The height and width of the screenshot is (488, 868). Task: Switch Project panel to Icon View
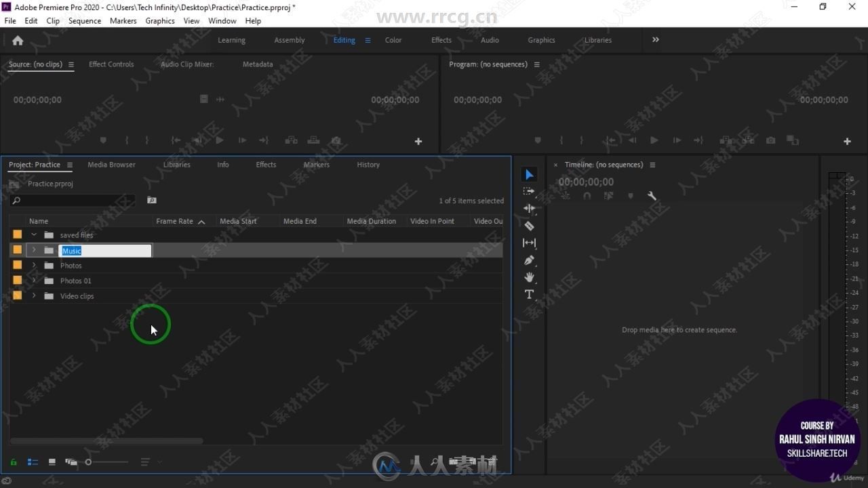click(52, 462)
